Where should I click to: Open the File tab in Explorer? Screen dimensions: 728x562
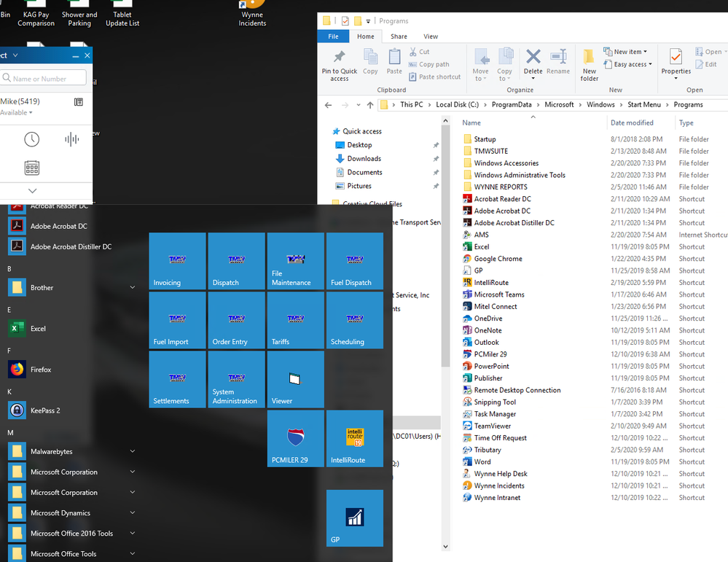333,36
